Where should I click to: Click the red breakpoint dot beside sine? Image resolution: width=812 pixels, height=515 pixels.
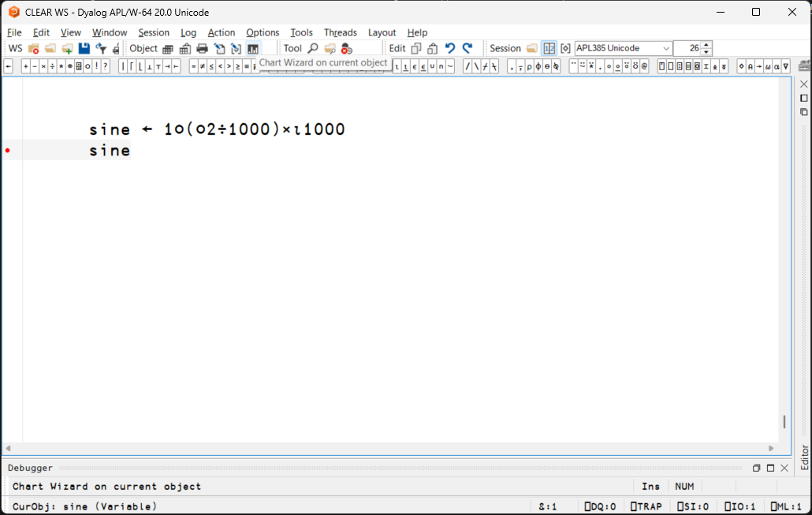click(8, 151)
